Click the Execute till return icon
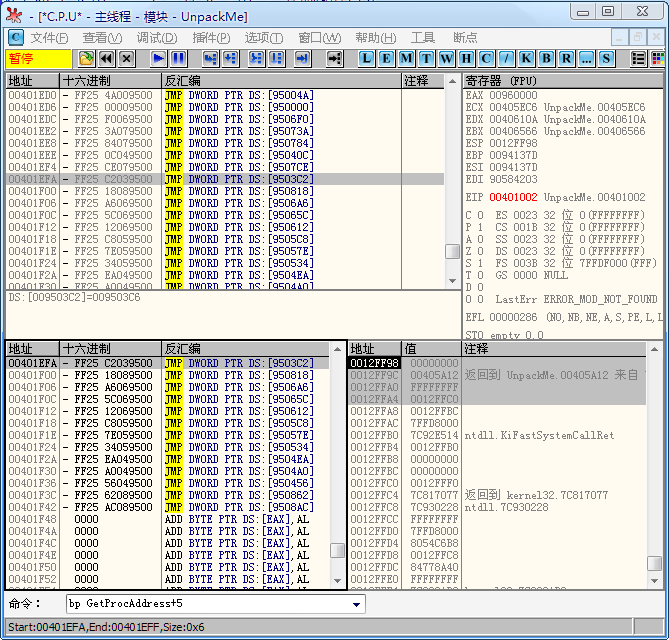 click(x=303, y=58)
